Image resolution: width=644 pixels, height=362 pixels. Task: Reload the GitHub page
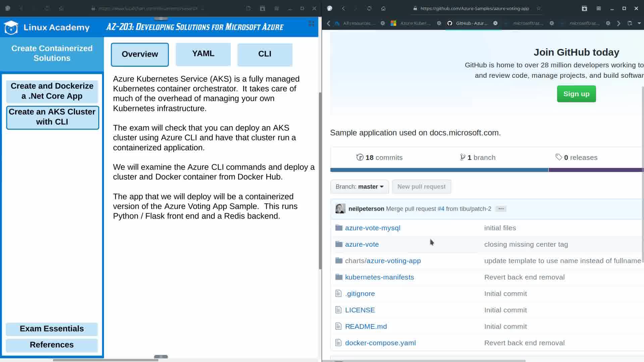pos(369,8)
